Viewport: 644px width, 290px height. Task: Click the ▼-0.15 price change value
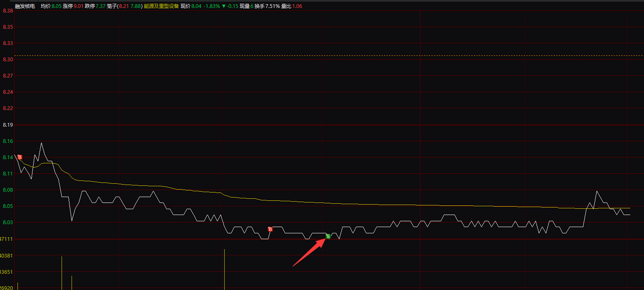click(x=230, y=6)
